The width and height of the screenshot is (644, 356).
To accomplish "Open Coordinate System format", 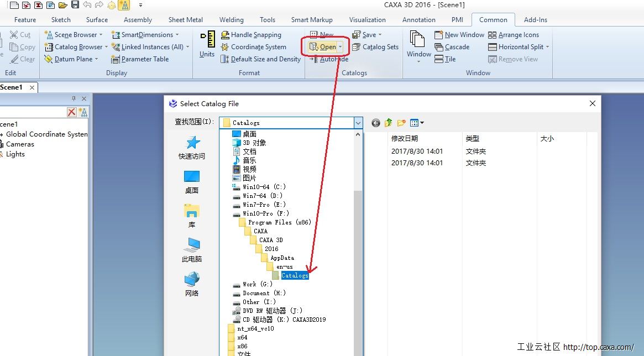I will 253,47.
